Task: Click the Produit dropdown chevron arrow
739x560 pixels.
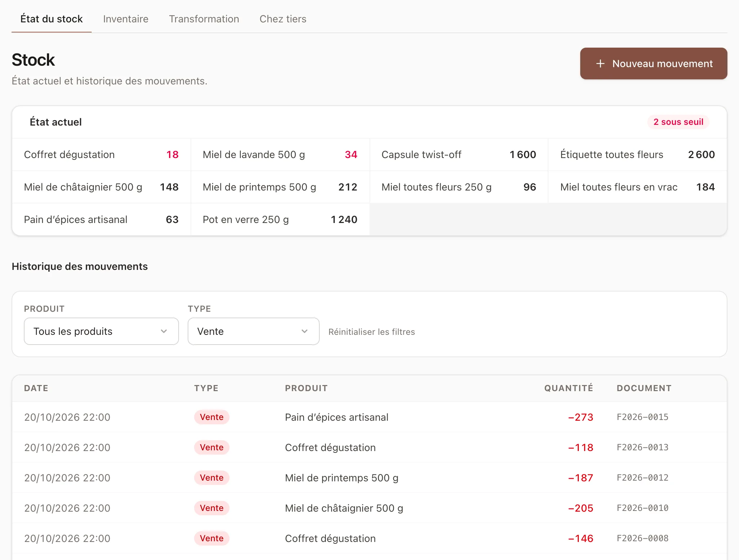Action: tap(164, 331)
